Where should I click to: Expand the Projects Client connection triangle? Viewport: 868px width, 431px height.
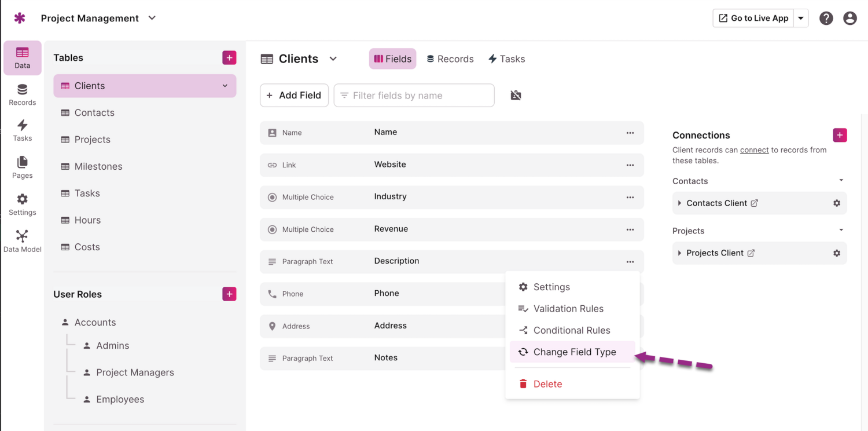[679, 253]
